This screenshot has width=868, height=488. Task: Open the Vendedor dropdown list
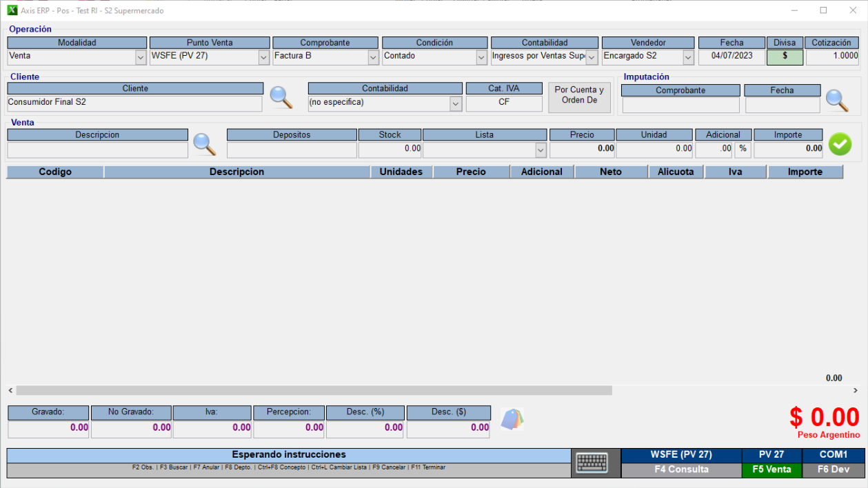pos(687,57)
